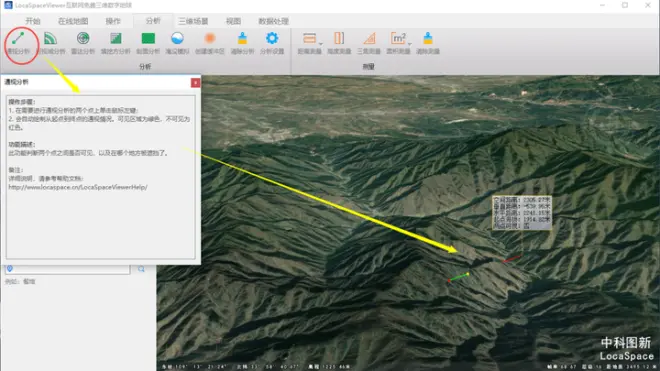Switch to the 三维场景 ribbon tab
Screen dimensions: 660x371
tap(193, 21)
